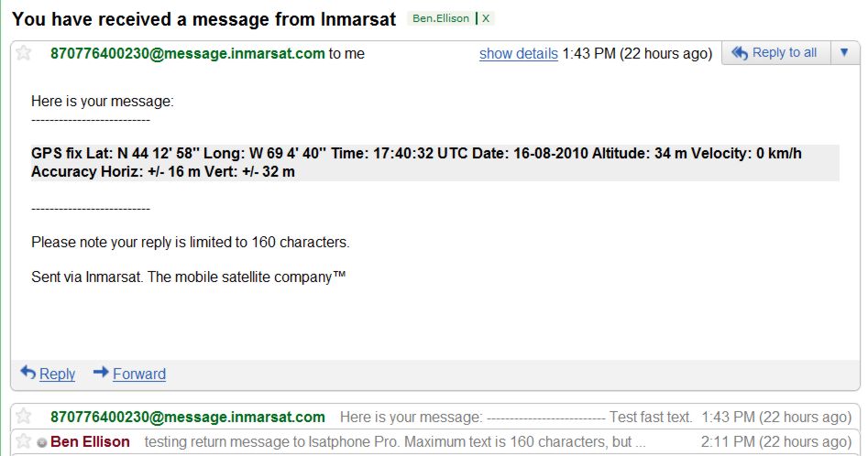Click the reply-all arrows icon
Image resolution: width=868 pixels, height=456 pixels.
click(740, 52)
